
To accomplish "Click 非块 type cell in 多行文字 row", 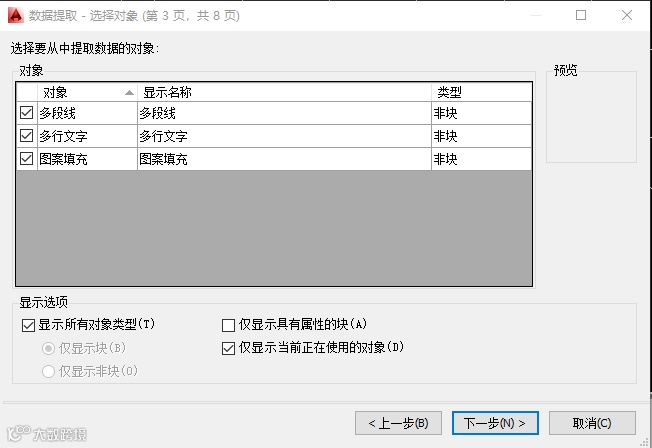I will [x=482, y=136].
